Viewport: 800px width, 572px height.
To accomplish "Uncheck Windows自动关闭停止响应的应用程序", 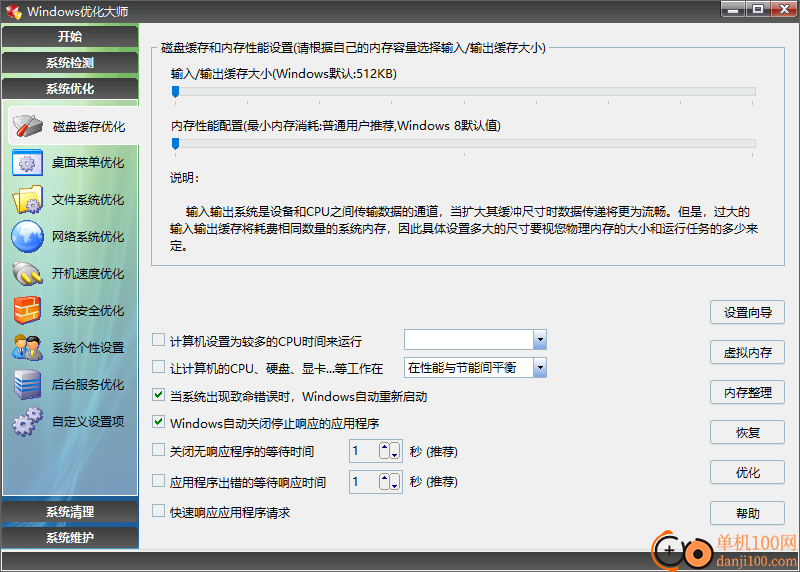I will pos(159,422).
